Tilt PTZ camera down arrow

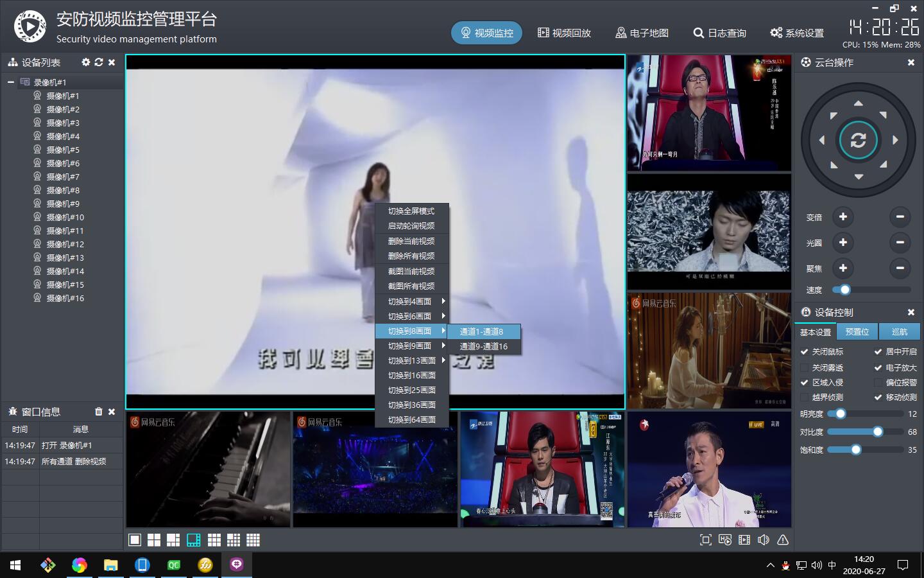[859, 177]
